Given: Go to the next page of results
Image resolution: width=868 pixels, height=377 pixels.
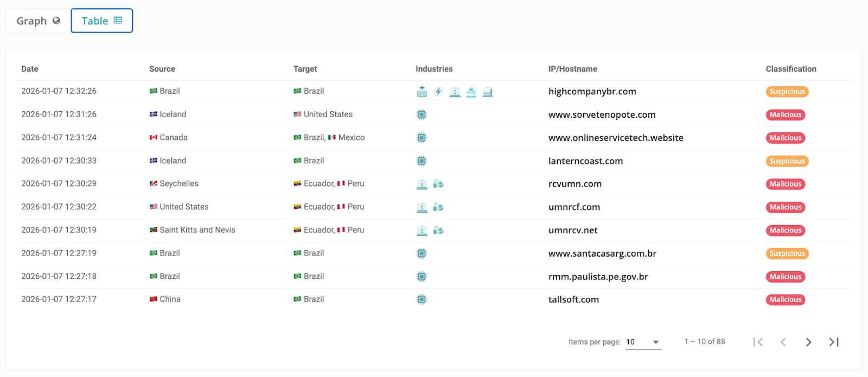Looking at the screenshot, I should pos(808,342).
